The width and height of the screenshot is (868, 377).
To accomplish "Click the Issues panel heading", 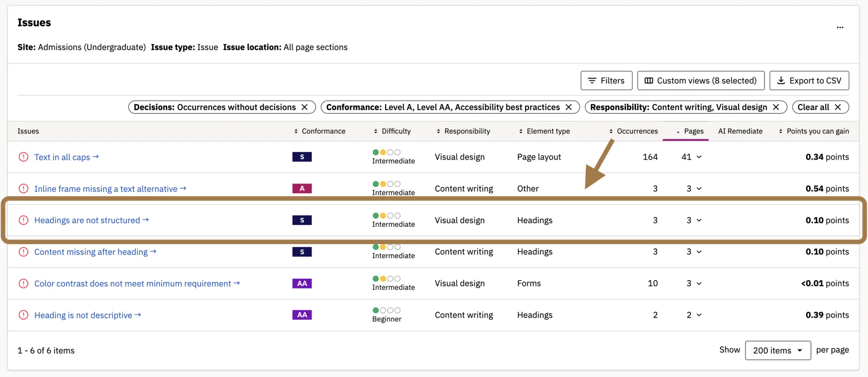I will (x=34, y=23).
